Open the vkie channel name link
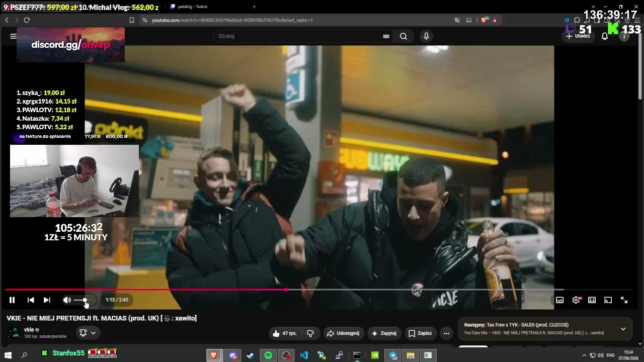This screenshot has width=644, height=362. click(x=29, y=330)
